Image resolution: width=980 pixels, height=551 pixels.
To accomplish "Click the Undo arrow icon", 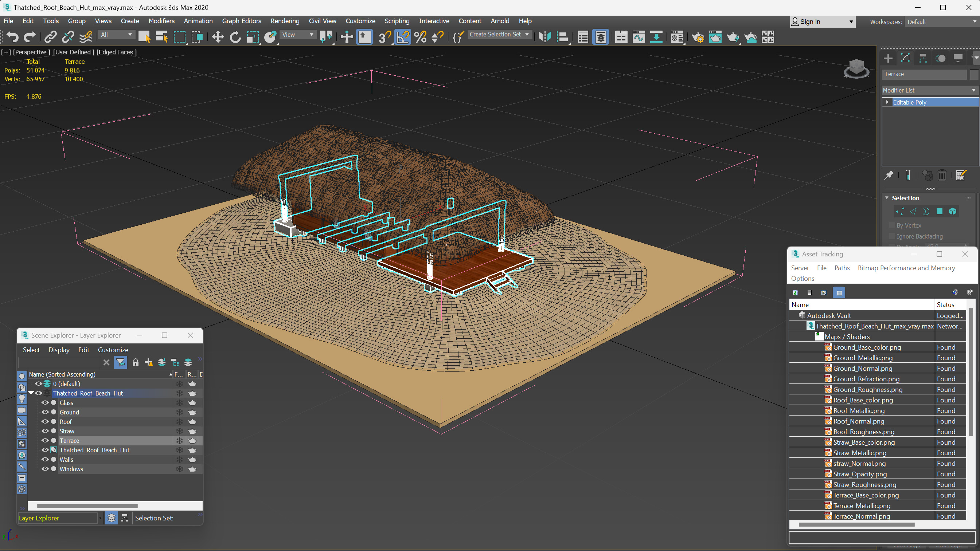I will point(12,37).
